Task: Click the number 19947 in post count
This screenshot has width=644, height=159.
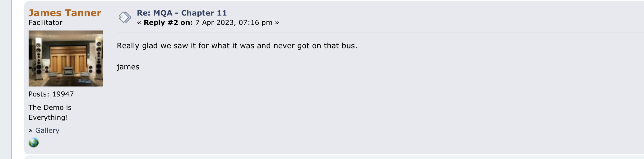Action: click(63, 94)
